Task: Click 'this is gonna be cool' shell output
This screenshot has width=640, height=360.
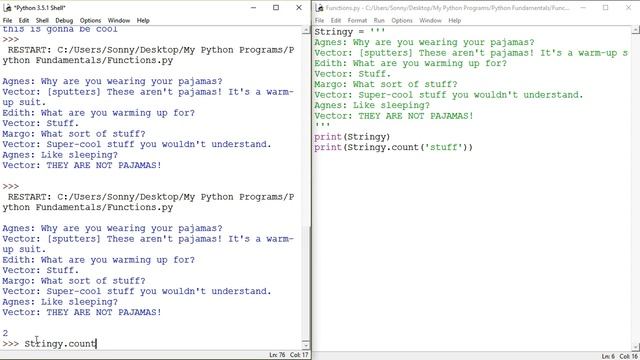Action: click(60, 29)
